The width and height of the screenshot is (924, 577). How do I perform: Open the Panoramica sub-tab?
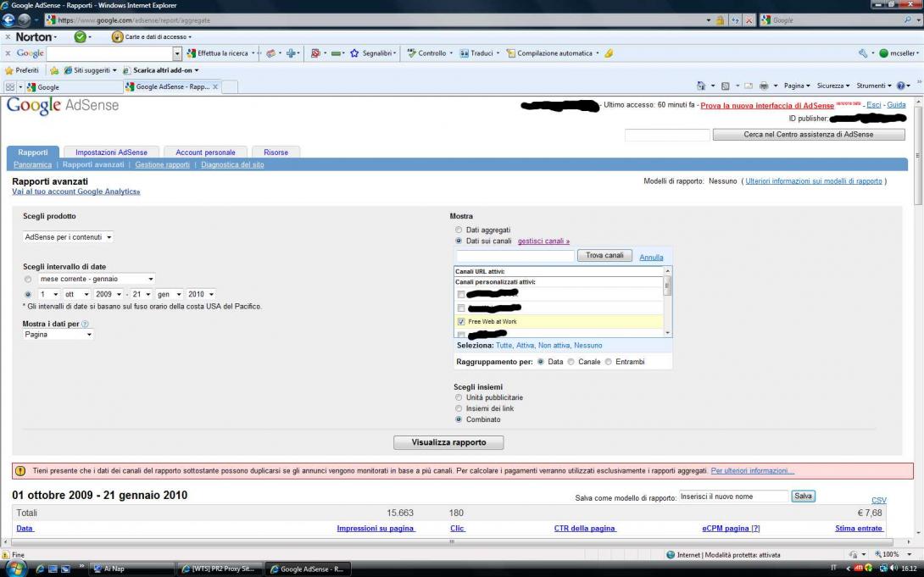click(x=32, y=165)
